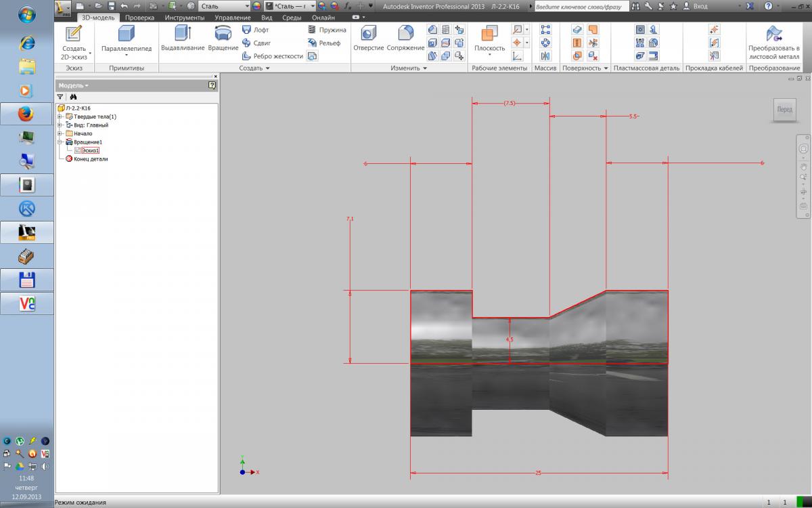Open the browser filter funnel icon
812x508 pixels.
point(60,97)
